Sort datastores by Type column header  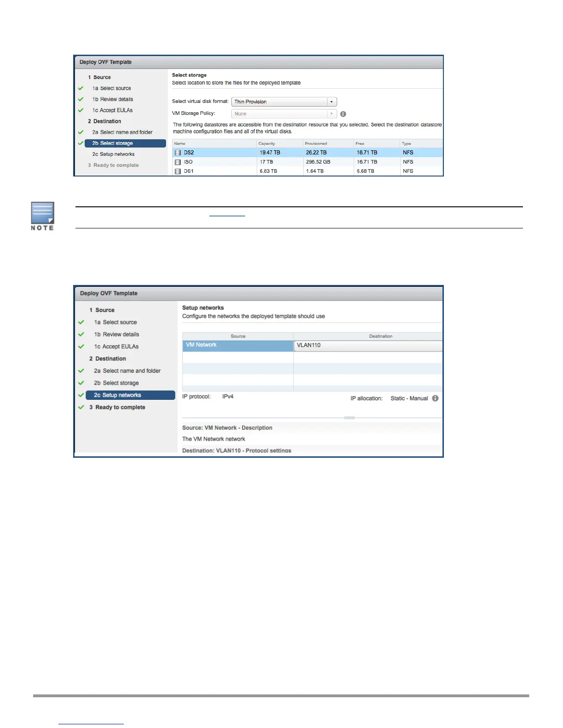(421, 143)
